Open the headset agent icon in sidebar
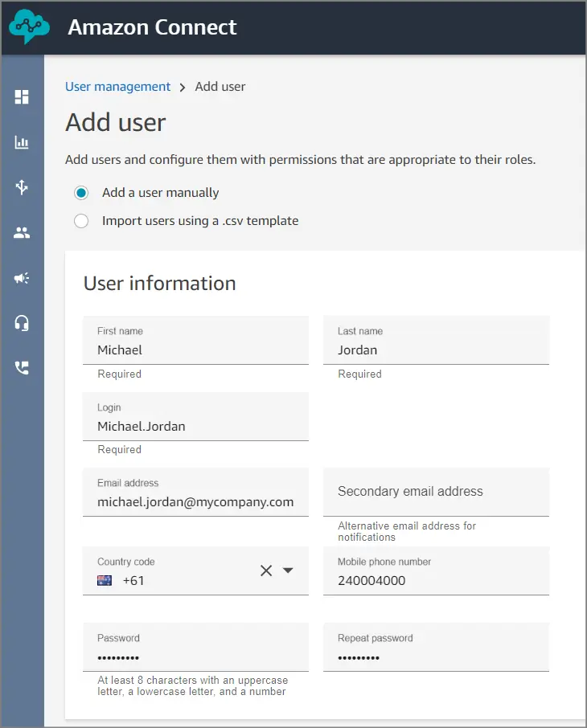 [22, 323]
